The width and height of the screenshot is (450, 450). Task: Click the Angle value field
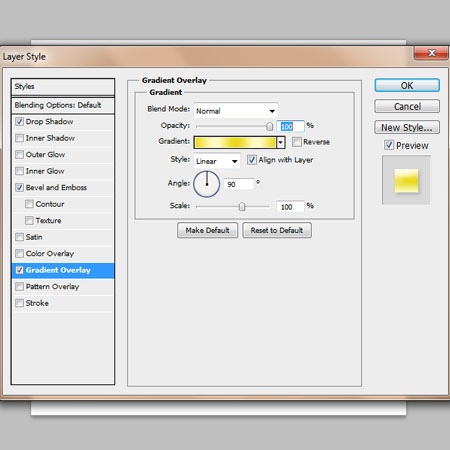[x=239, y=184]
